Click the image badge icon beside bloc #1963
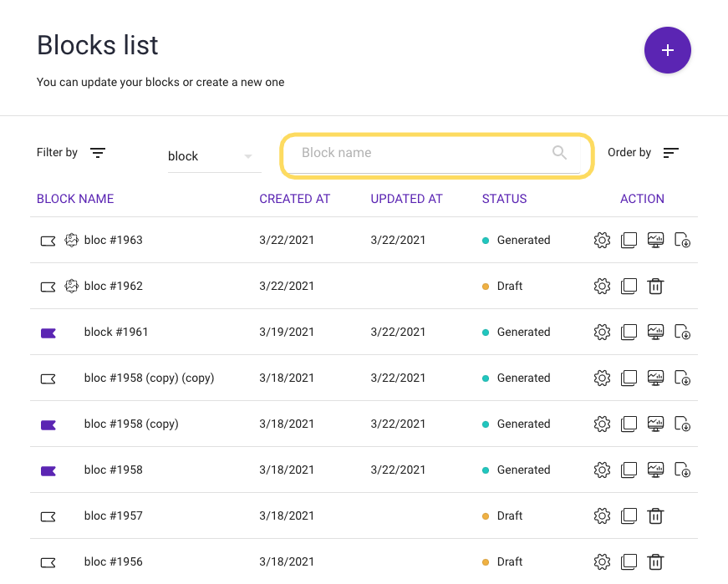The width and height of the screenshot is (728, 584). tap(72, 241)
